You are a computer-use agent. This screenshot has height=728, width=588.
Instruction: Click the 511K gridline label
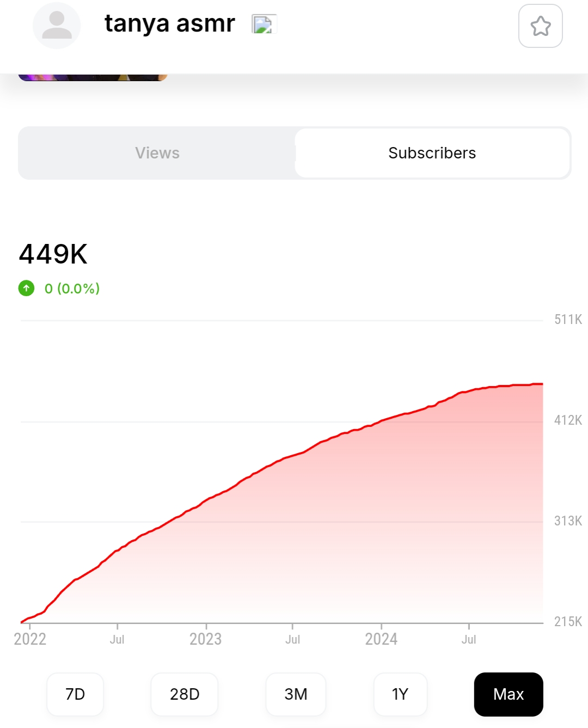pos(568,320)
